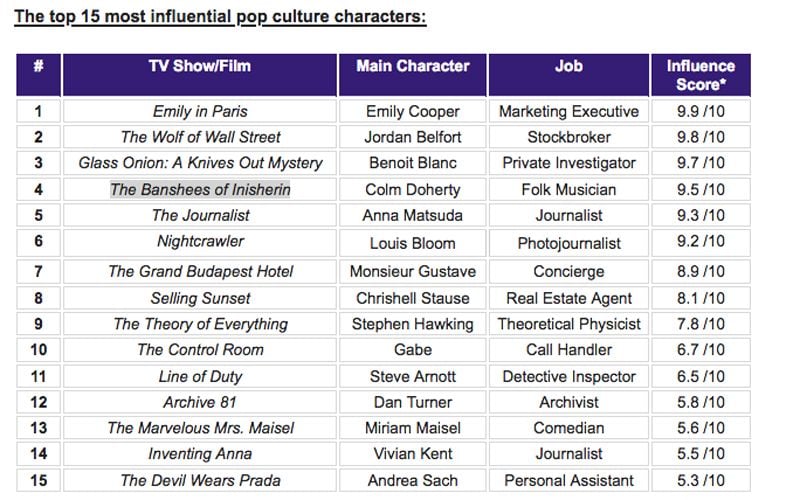Select the highlighted The Banshees of Inisherin cell

[x=199, y=190]
